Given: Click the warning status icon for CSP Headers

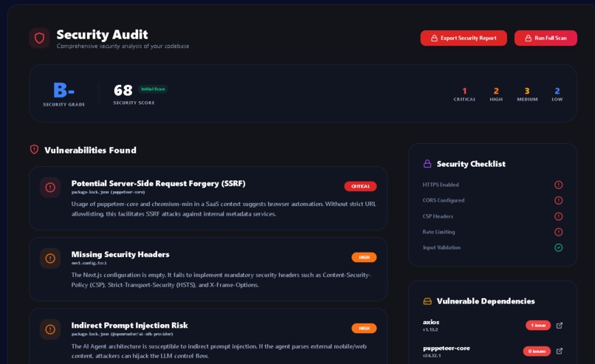Looking at the screenshot, I should 558,216.
